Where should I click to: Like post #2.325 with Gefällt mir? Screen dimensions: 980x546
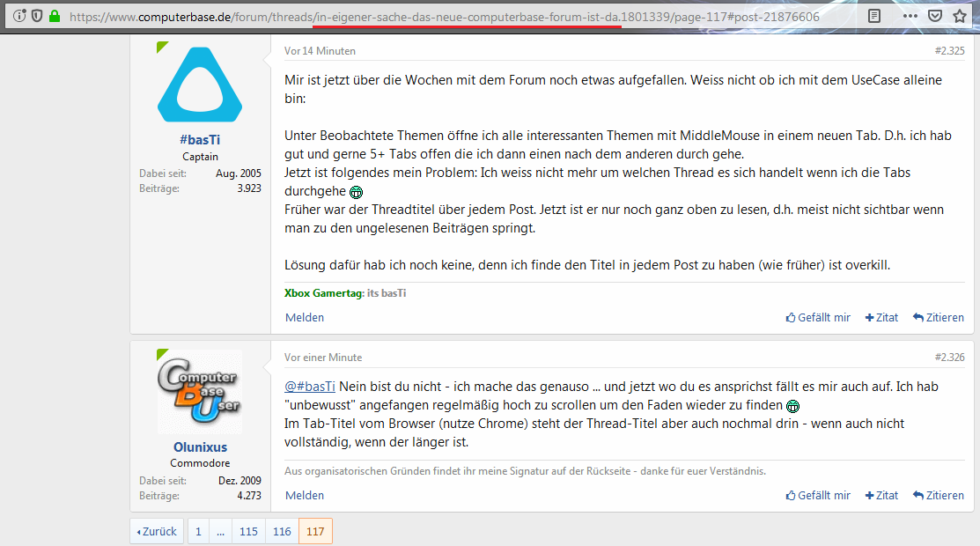click(818, 318)
